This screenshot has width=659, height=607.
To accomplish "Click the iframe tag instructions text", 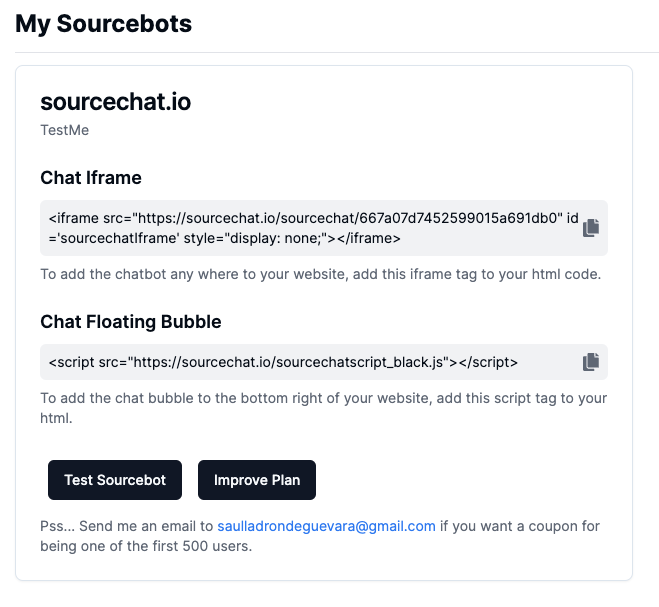I will click(x=320, y=274).
